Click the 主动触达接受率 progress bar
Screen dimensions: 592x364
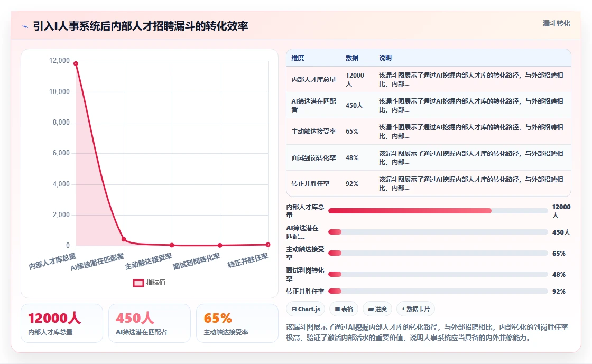click(x=438, y=253)
